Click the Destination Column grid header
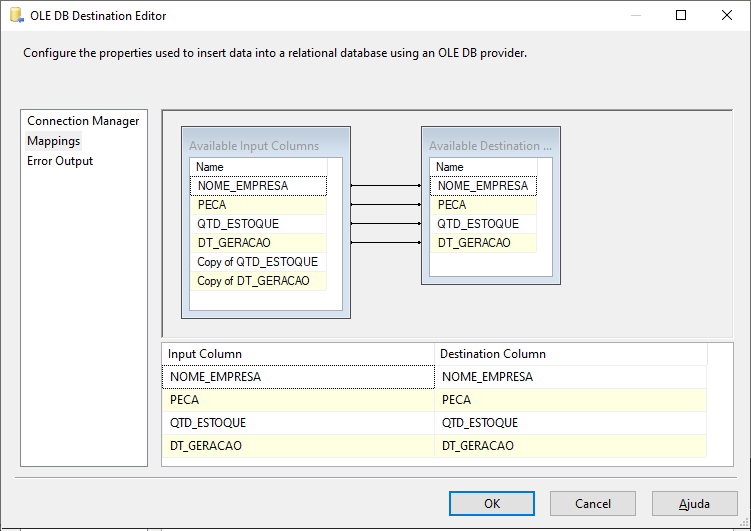 (571, 354)
